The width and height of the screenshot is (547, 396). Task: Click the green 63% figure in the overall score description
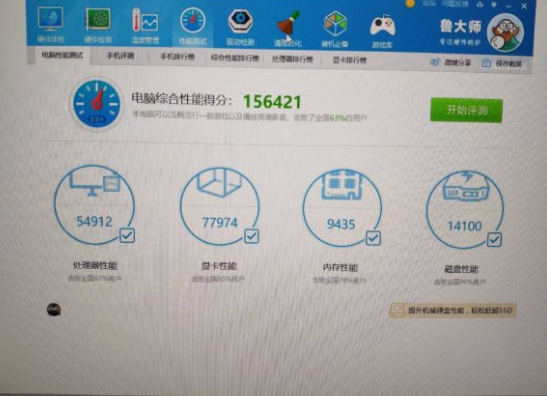[x=337, y=118]
